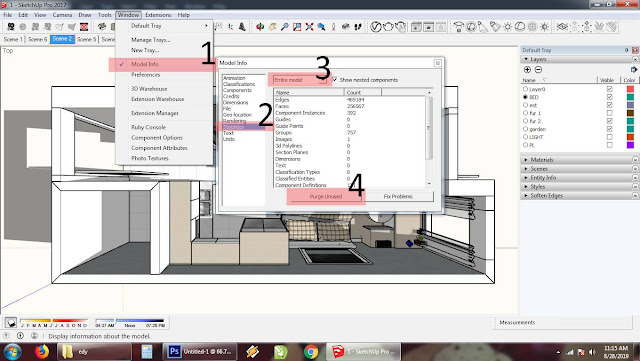This screenshot has height=361, width=640.
Task: Click the shadow settings icon at bottom-left
Action: [11, 323]
